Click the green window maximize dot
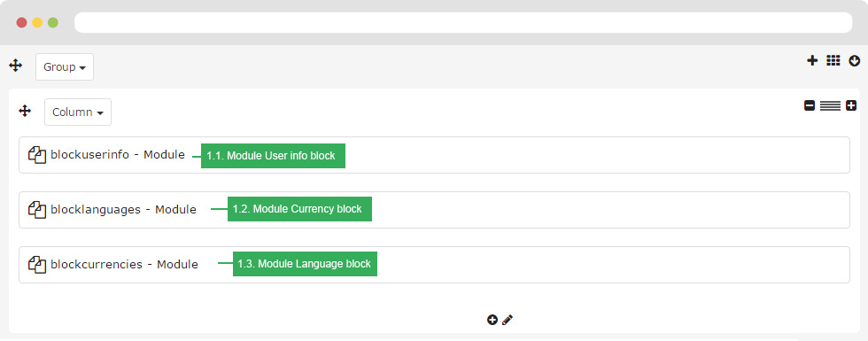Image resolution: width=868 pixels, height=341 pixels. 53,23
